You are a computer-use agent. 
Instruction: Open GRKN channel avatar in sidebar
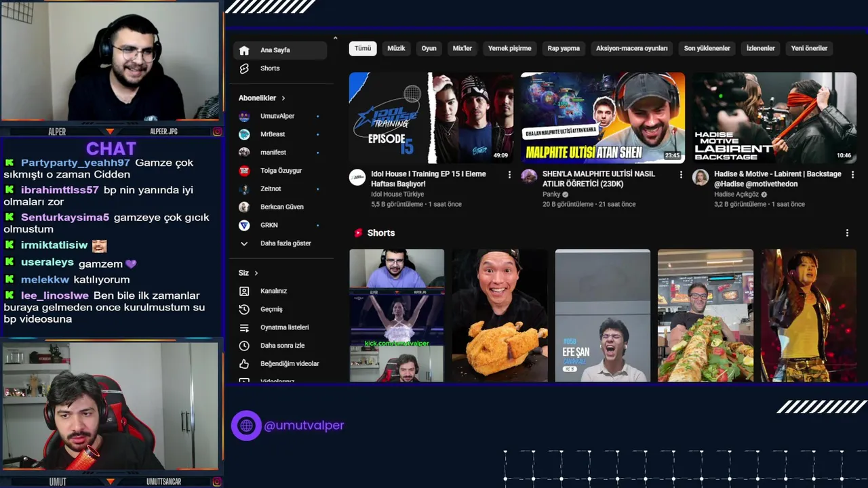(244, 225)
